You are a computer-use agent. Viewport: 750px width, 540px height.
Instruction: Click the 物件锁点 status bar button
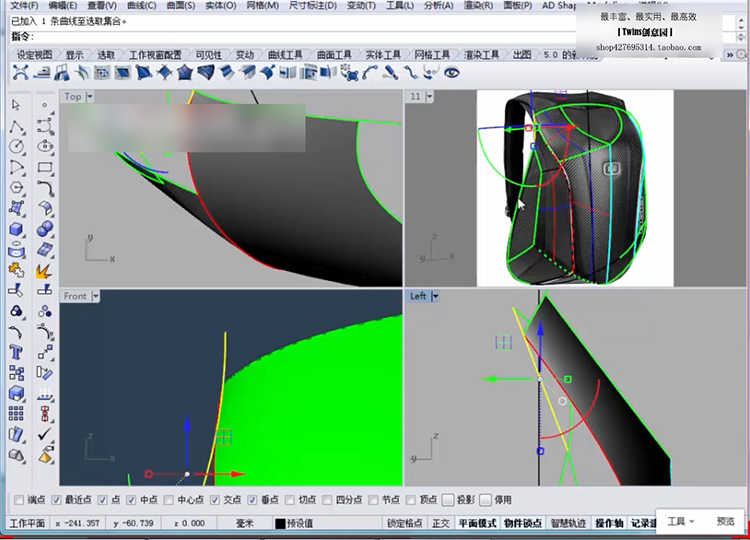[522, 523]
